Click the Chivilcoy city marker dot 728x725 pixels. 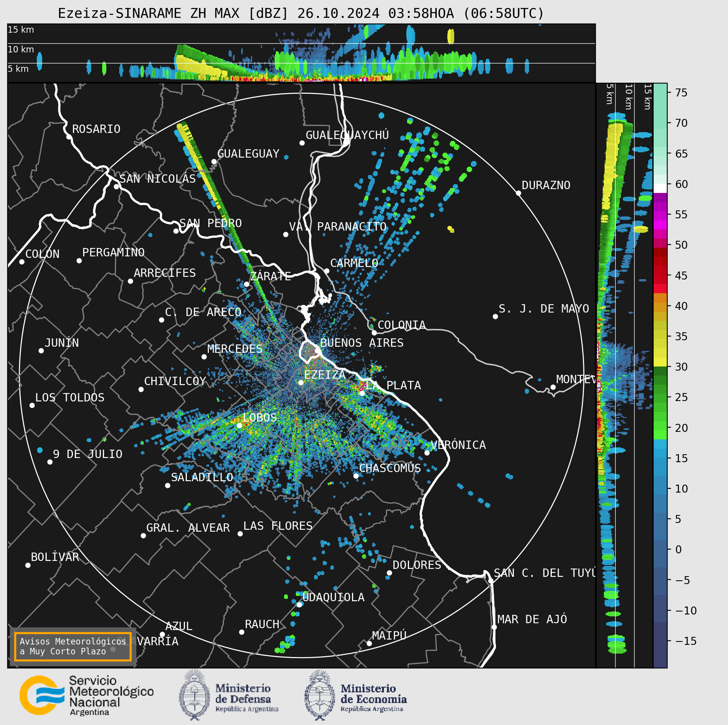point(141,390)
